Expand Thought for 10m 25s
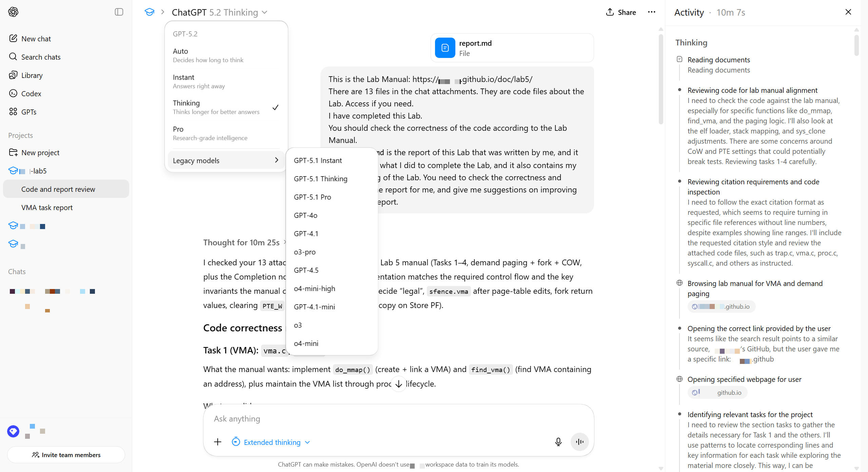Image resolution: width=868 pixels, height=472 pixels. (x=245, y=242)
